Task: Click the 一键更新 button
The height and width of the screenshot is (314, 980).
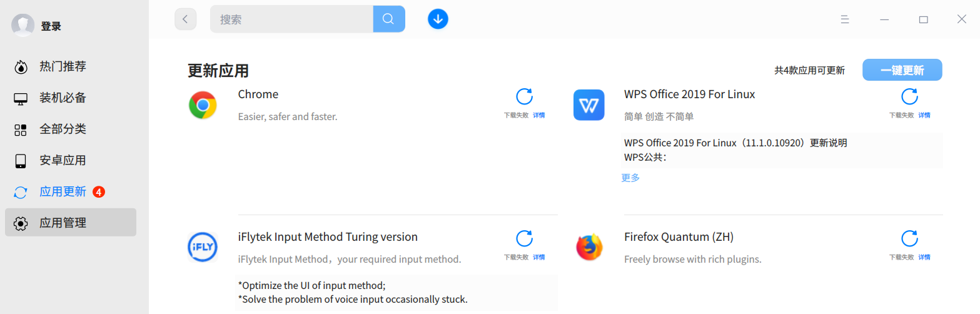Action: click(x=902, y=70)
